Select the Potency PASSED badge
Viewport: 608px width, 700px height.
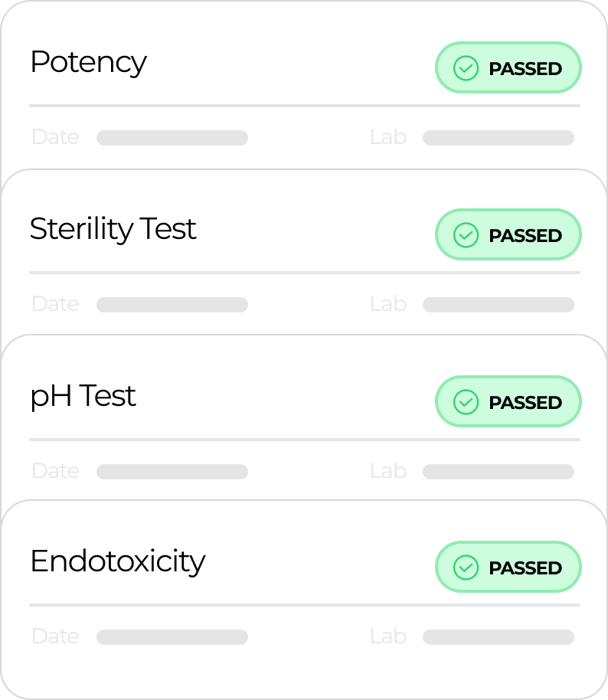coord(508,68)
